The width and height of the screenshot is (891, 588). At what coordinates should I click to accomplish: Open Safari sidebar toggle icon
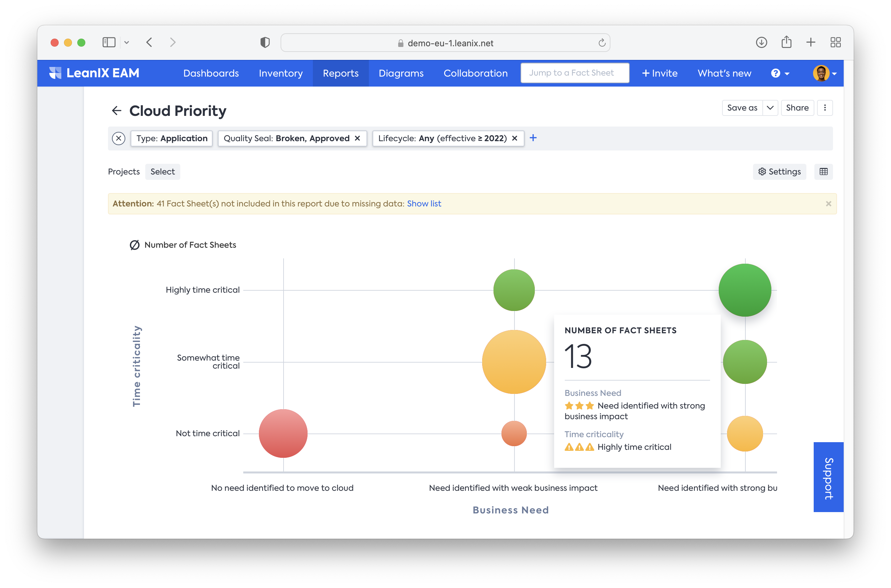pos(109,42)
